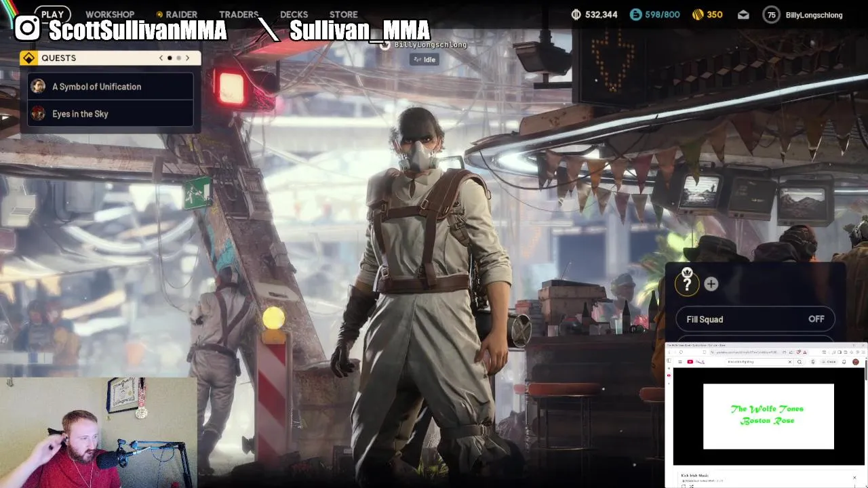Click avatar icon next to A Symbol of Unification

[39, 86]
